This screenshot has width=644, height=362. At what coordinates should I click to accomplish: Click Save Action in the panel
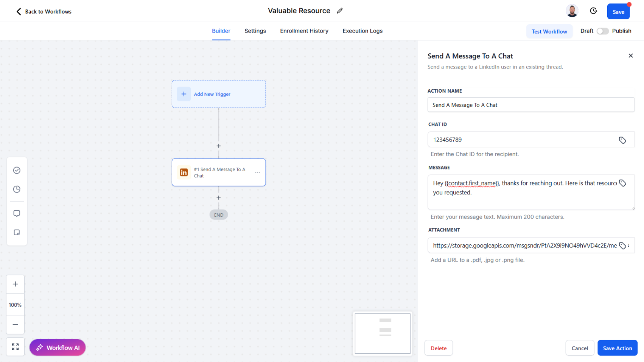point(617,348)
